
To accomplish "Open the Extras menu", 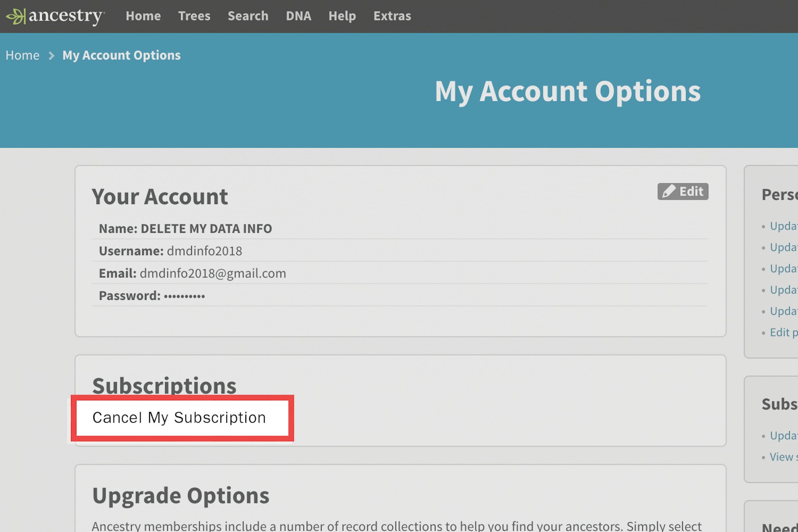I will click(x=391, y=16).
